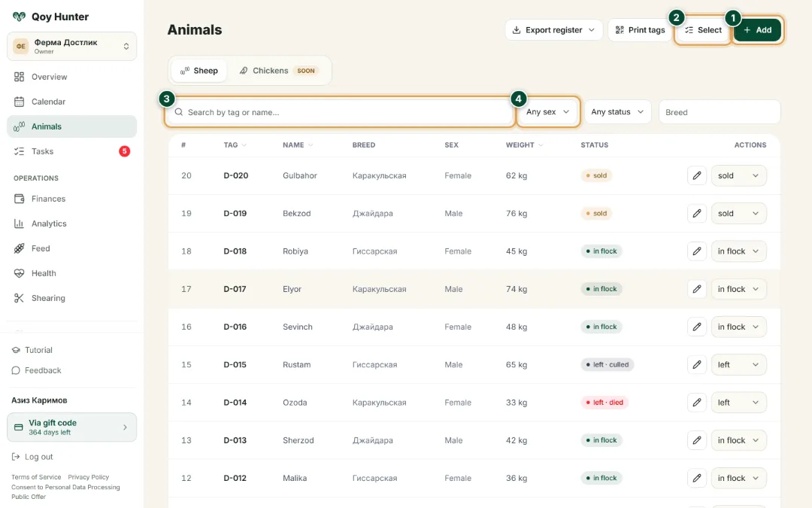
Task: Sort by the TAG column header
Action: 235,145
